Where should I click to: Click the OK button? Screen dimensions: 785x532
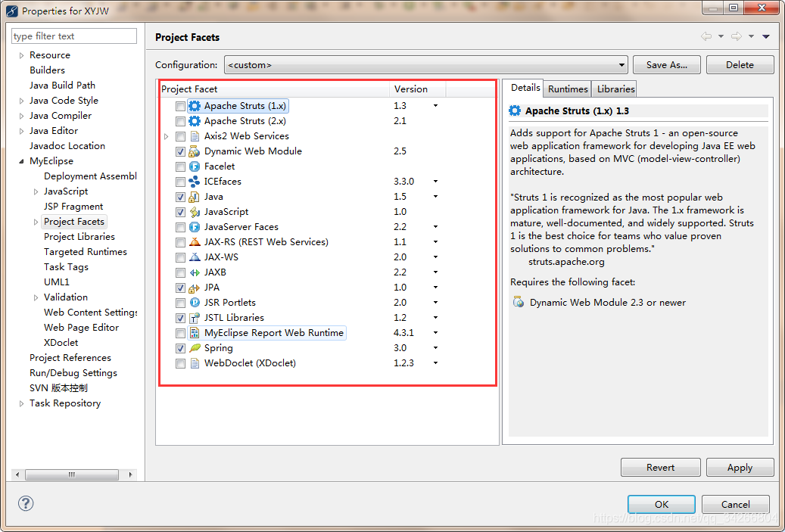[x=662, y=504]
